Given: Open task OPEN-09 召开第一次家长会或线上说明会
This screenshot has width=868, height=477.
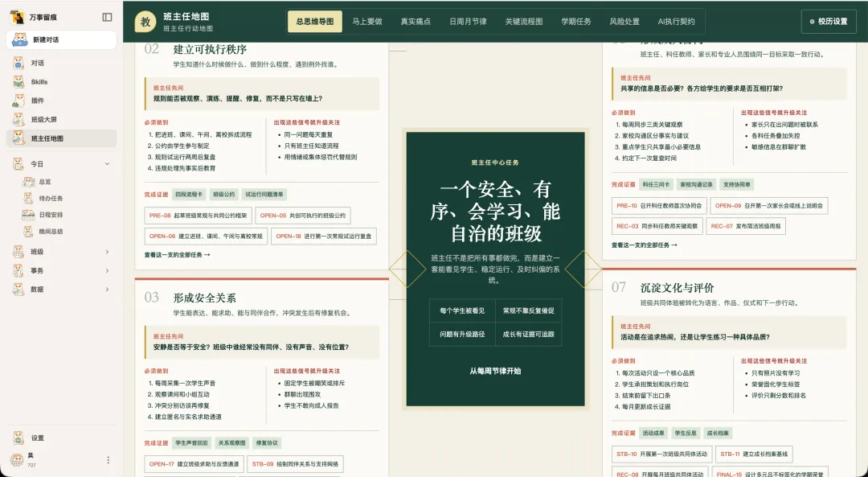Looking at the screenshot, I should [x=769, y=206].
